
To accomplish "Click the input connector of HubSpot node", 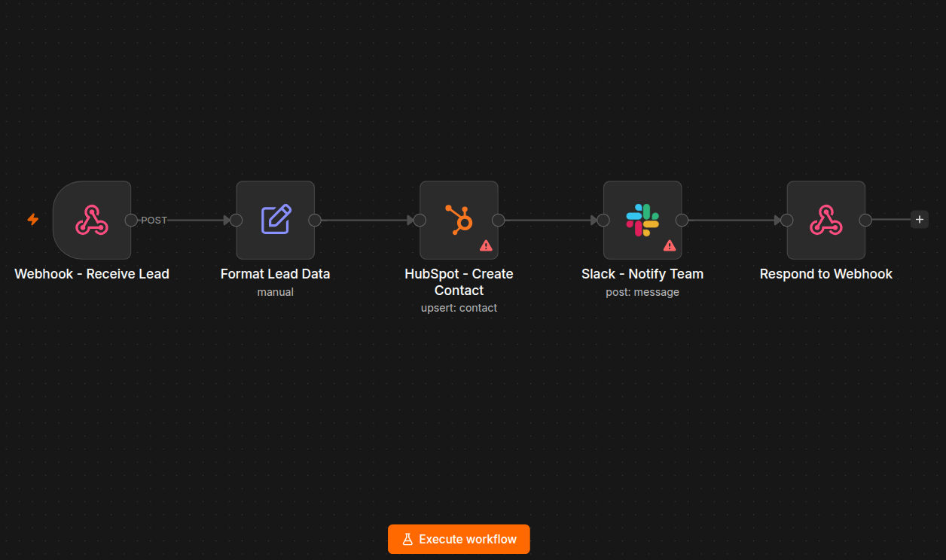I will [x=420, y=220].
